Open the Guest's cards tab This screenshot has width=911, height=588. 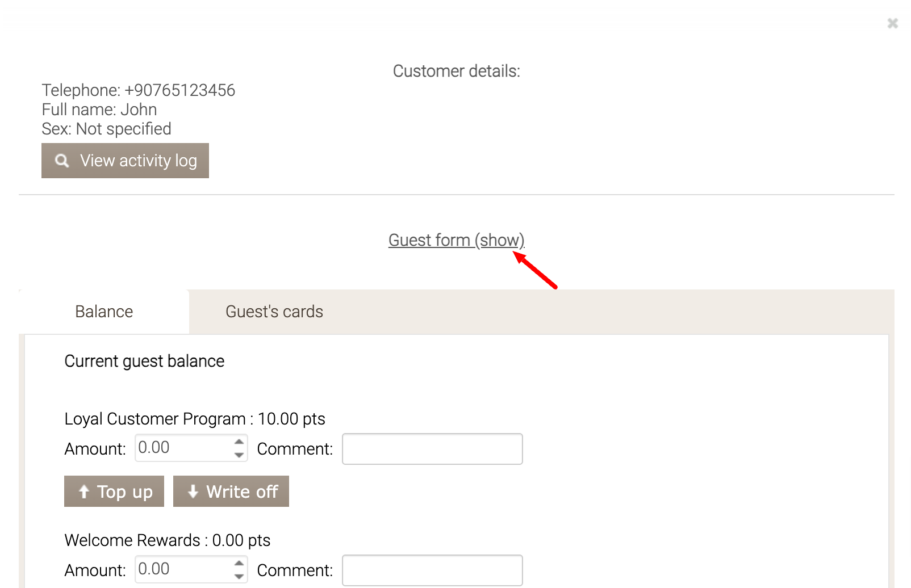[x=274, y=312]
